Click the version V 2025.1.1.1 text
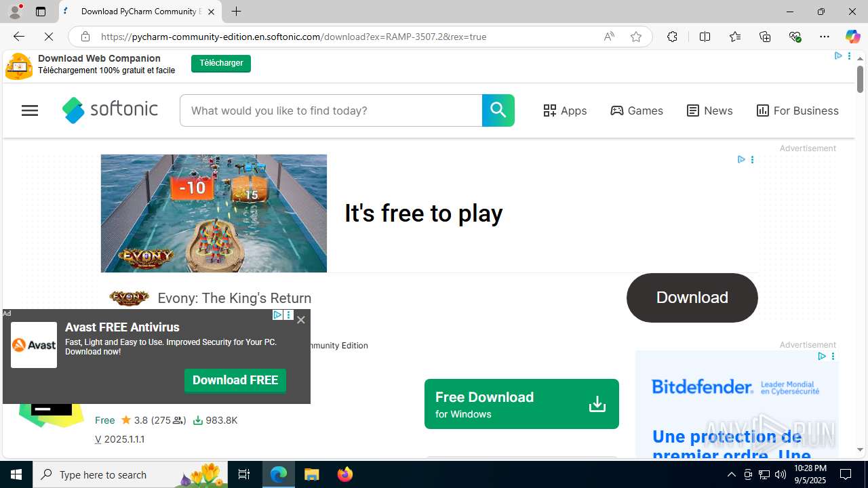 click(x=119, y=439)
